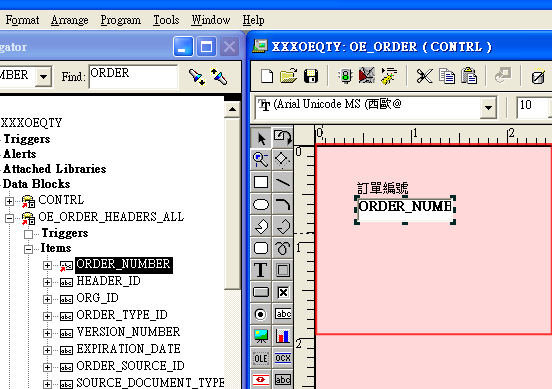This screenshot has width=552, height=389.
Task: Select the Polyline tool
Action: (283, 226)
